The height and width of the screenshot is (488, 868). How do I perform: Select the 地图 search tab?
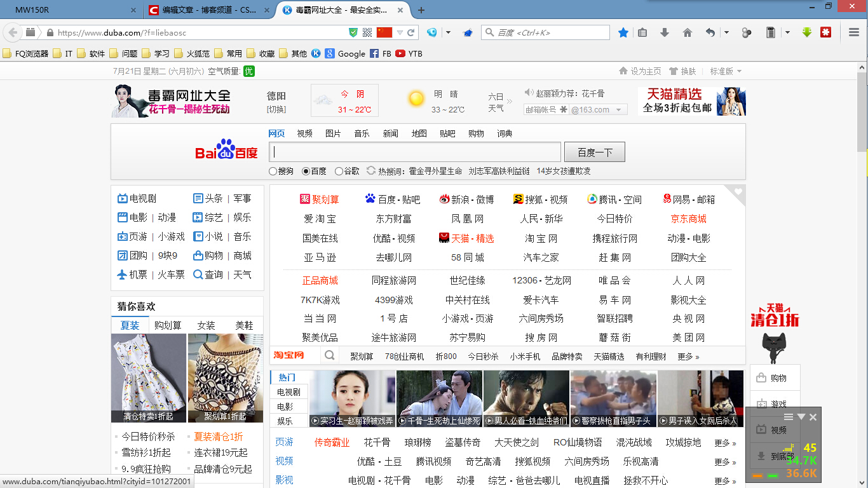click(x=419, y=133)
